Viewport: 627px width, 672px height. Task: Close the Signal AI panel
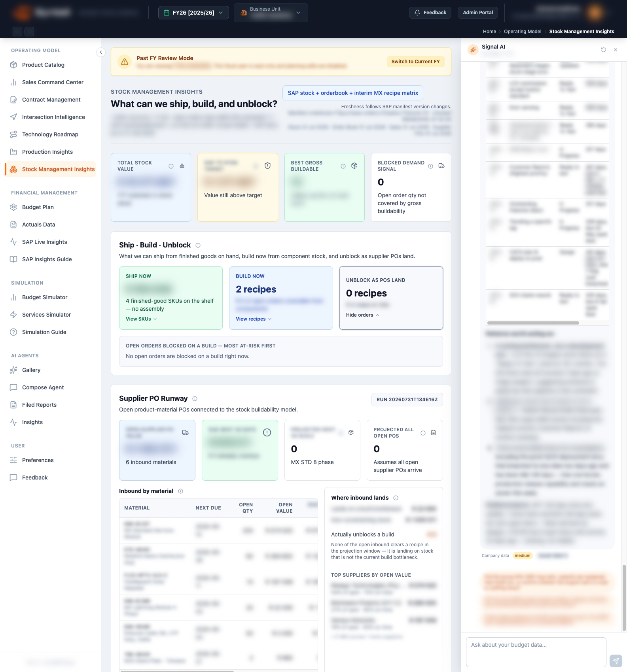tap(616, 50)
